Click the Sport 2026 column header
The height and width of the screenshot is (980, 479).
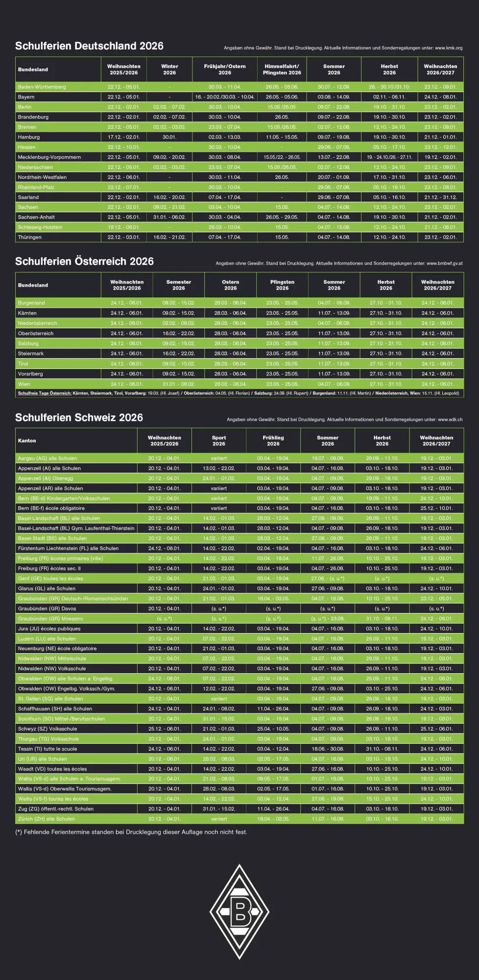[219, 441]
